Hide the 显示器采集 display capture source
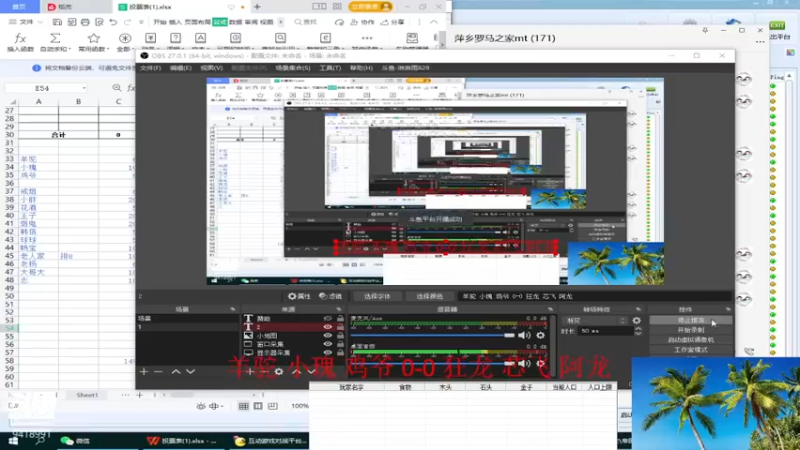Viewport: 800px width, 450px height. (x=328, y=353)
